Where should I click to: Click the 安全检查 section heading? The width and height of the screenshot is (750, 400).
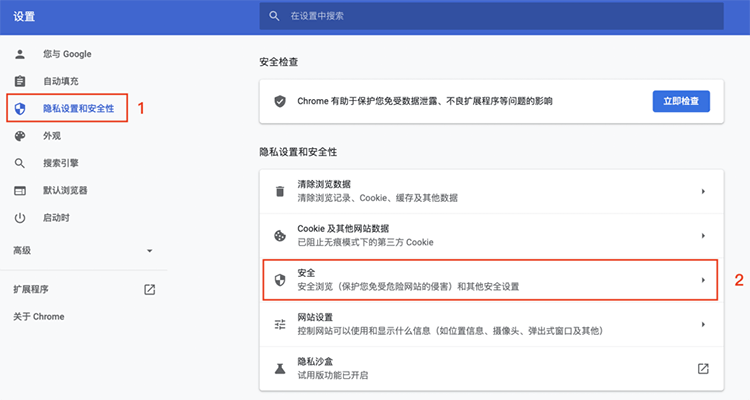[279, 62]
